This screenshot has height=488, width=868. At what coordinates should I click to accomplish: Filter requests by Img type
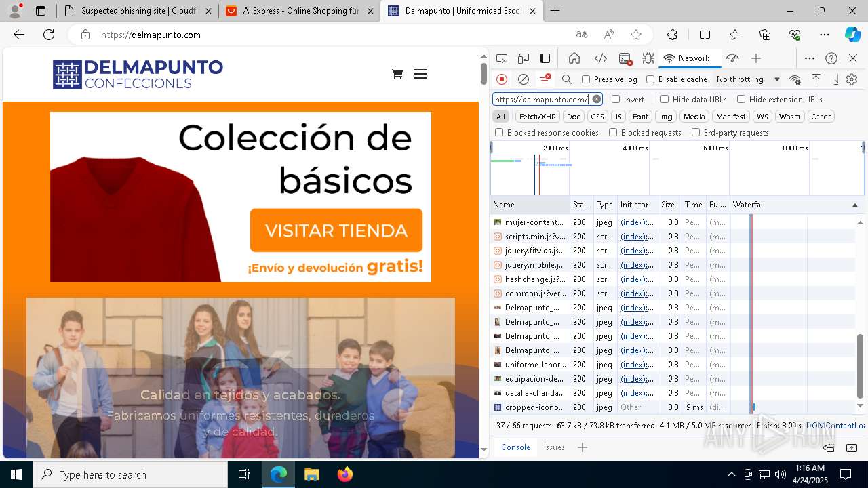tap(666, 117)
